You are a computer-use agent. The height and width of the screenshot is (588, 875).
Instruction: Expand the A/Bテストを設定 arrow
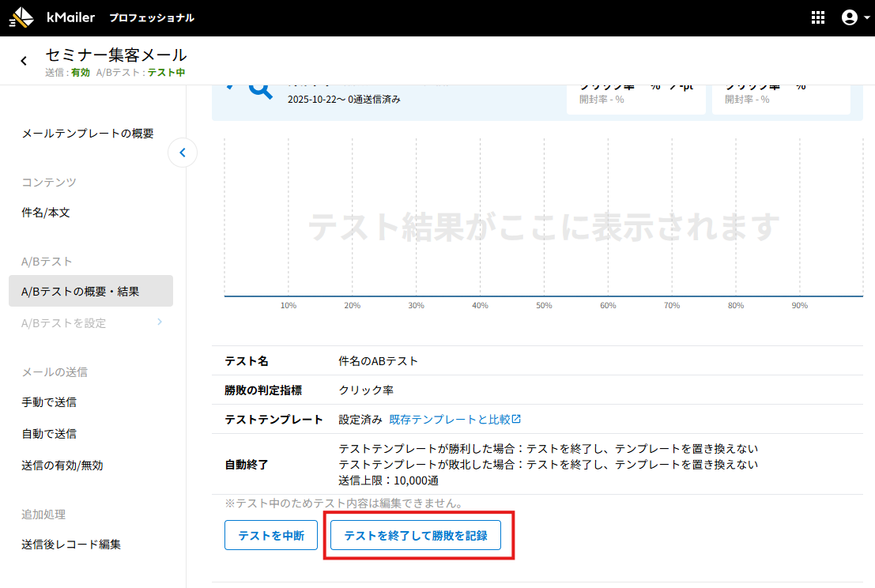click(x=160, y=322)
